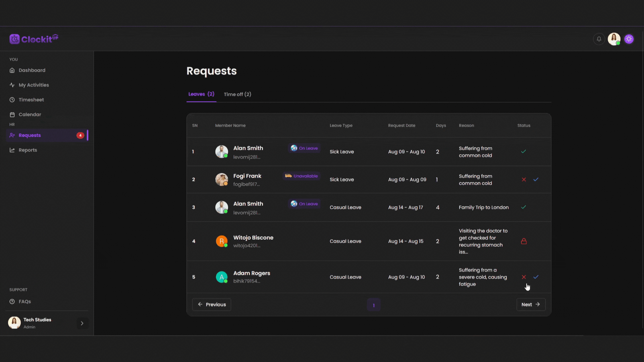Click On Leave badge on Alan Smith's Sick Leave row
Image resolution: width=644 pixels, height=362 pixels.
[x=304, y=148]
